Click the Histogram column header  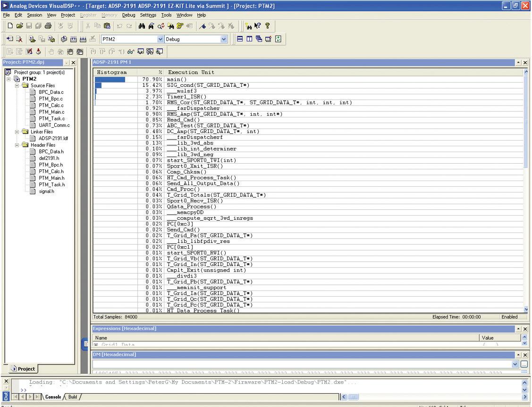[x=115, y=72]
